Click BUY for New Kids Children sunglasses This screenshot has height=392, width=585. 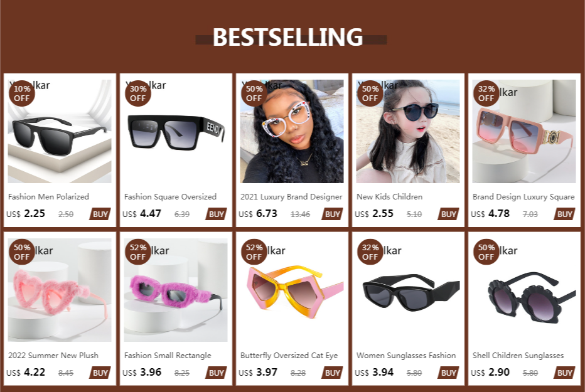tap(448, 214)
